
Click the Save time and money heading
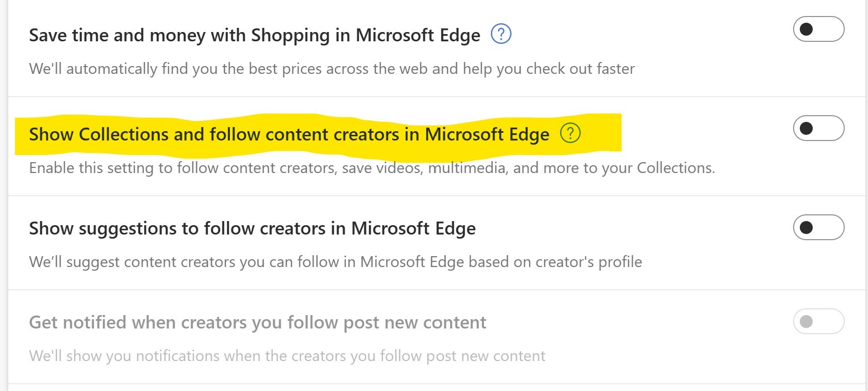pos(254,35)
